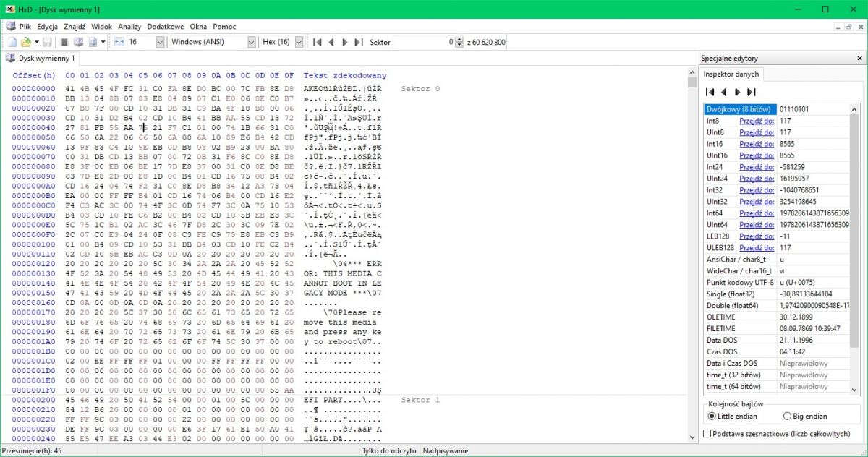
Task: Go to next sector in toolbar
Action: click(x=345, y=42)
